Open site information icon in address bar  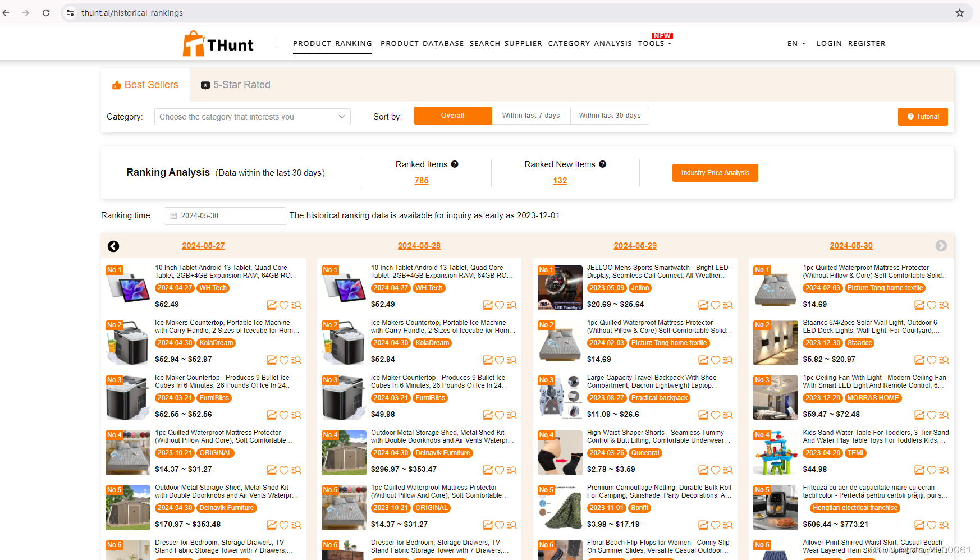[70, 13]
